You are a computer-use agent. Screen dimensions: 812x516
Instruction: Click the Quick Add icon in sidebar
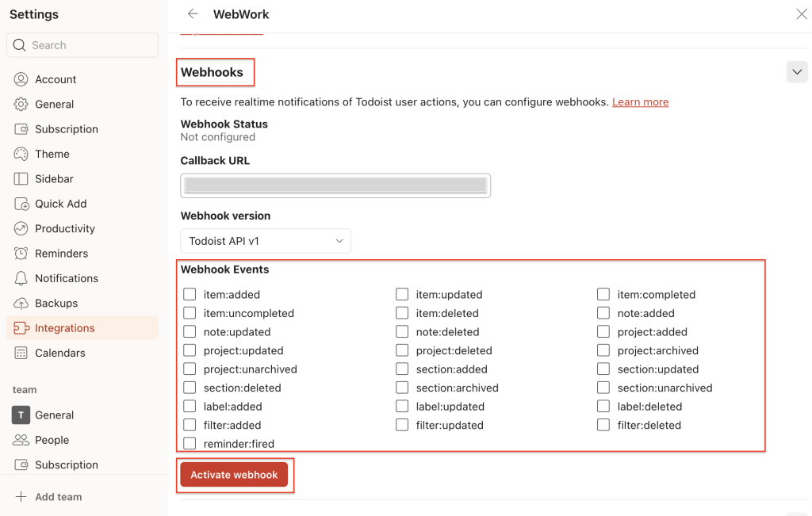(21, 204)
